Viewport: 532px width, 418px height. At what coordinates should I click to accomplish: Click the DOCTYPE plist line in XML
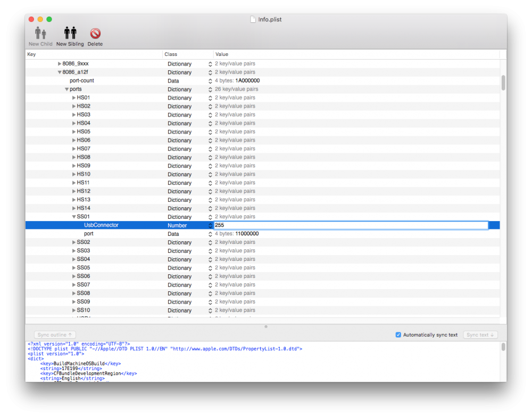pos(165,349)
